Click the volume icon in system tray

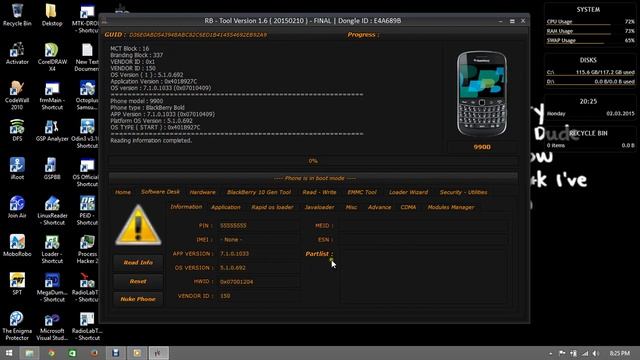[596, 353]
